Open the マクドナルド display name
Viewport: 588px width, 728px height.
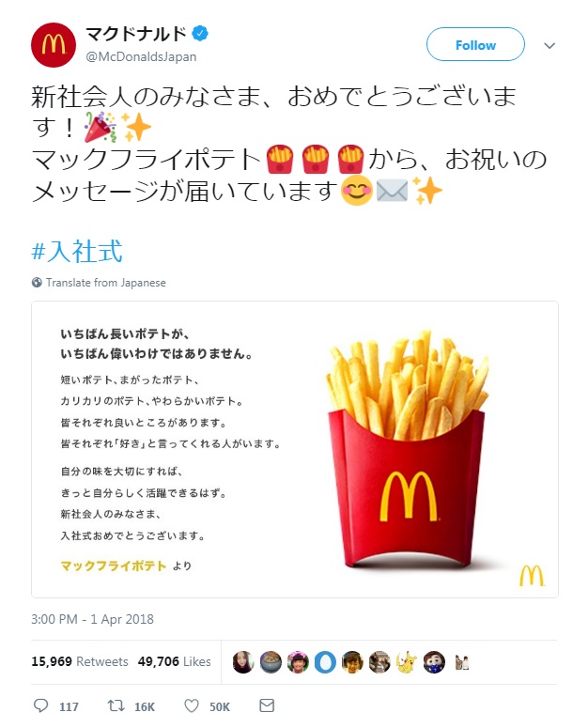136,34
